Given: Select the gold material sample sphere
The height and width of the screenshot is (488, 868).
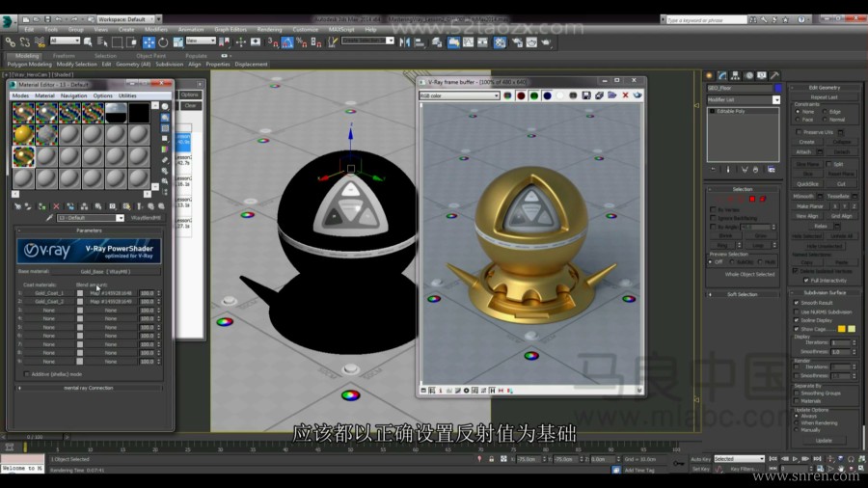Looking at the screenshot, I should point(23,135).
